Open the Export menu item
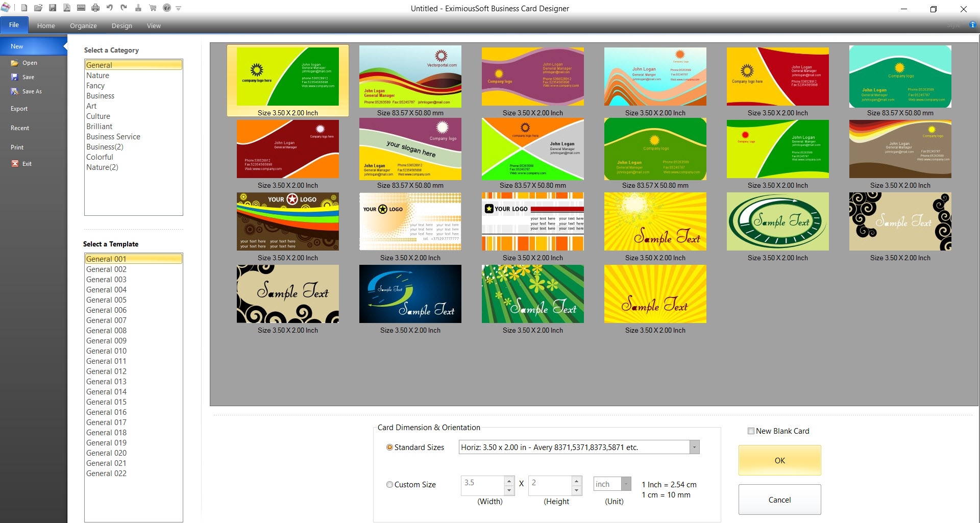 [x=19, y=109]
